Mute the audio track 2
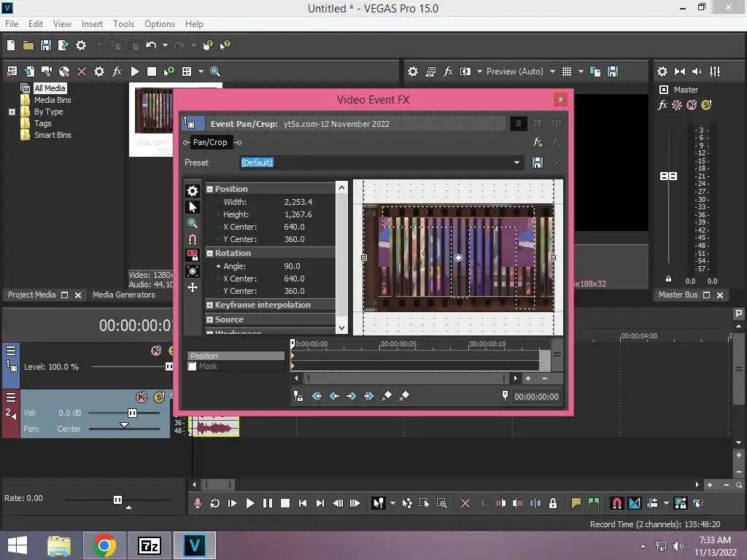 142,397
